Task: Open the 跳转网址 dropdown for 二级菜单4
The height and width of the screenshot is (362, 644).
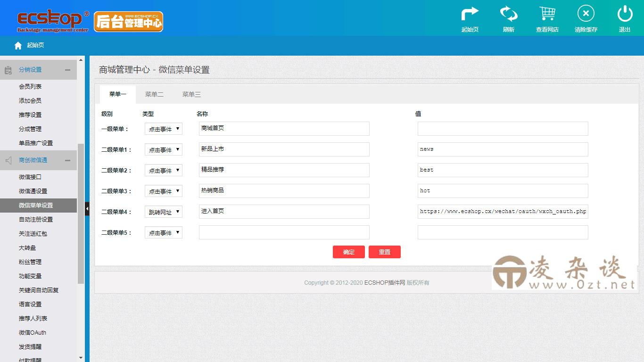Action: (x=164, y=212)
